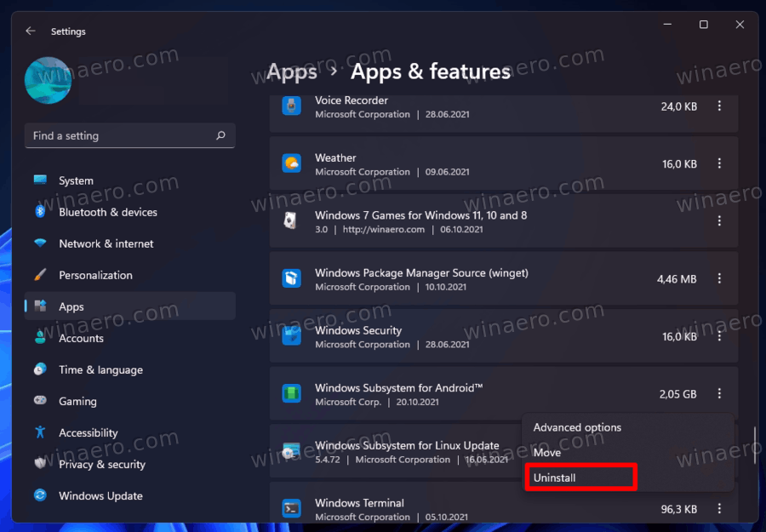Click the Windows Terminal app icon

pos(292,508)
